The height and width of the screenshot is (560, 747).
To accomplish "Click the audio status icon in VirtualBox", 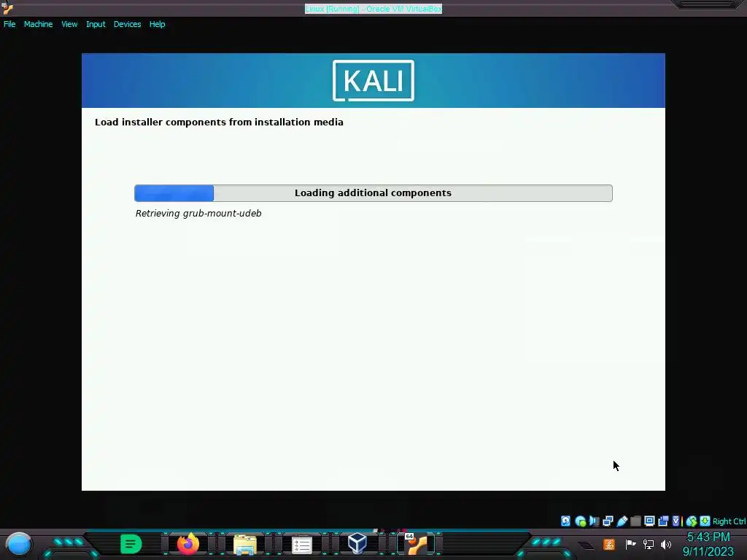I will click(594, 521).
